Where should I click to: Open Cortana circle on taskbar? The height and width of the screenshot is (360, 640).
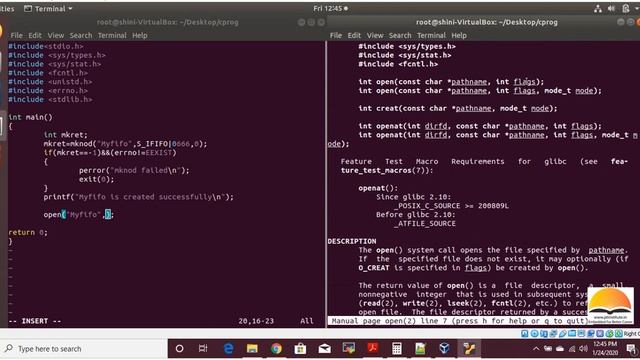[179, 349]
